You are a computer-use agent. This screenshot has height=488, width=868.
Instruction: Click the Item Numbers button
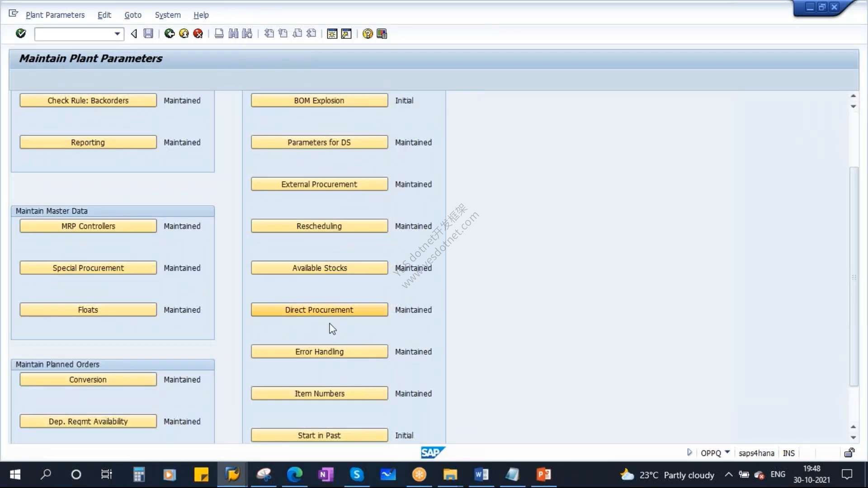point(319,393)
